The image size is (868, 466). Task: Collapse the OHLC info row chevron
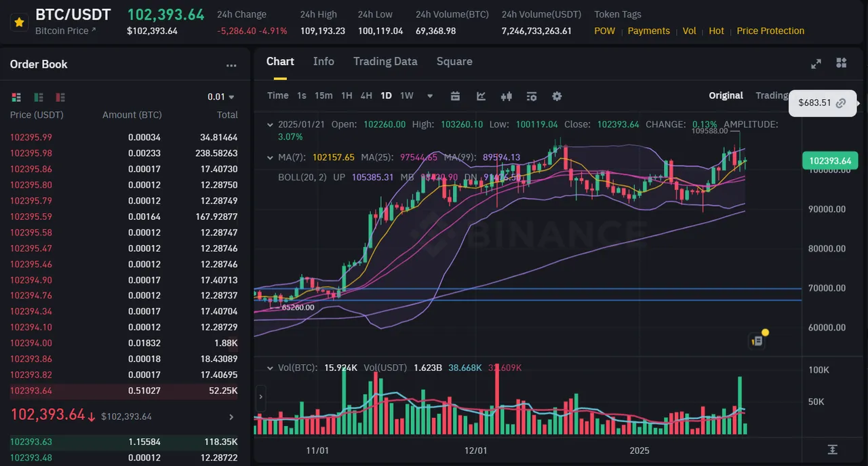(x=270, y=125)
